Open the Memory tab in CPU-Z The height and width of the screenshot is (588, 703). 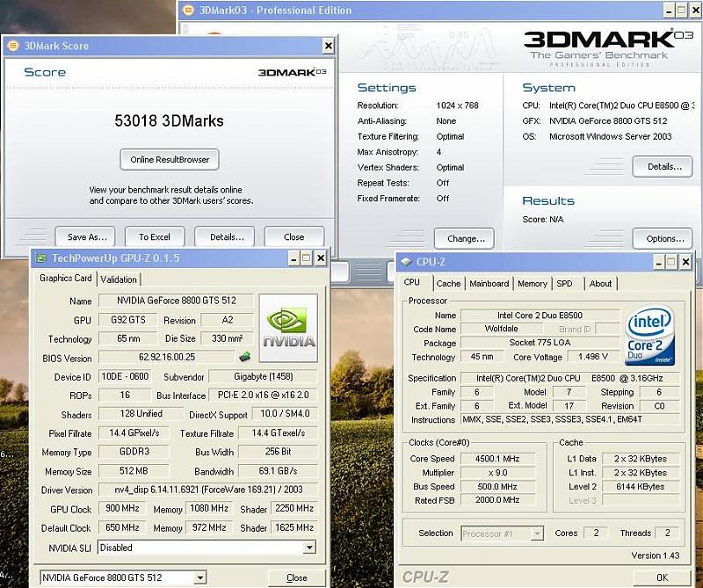[x=533, y=284]
